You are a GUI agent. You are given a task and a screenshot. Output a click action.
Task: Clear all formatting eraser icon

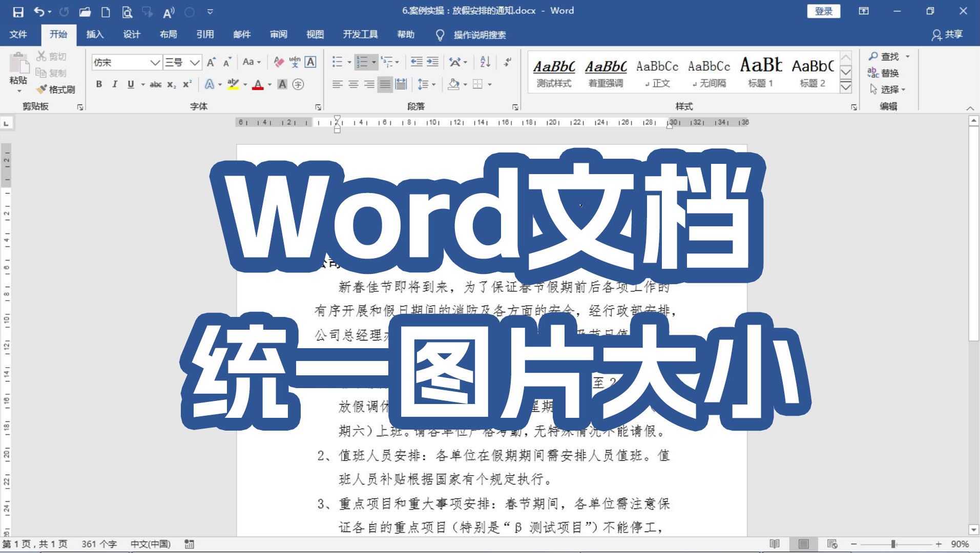coord(279,62)
